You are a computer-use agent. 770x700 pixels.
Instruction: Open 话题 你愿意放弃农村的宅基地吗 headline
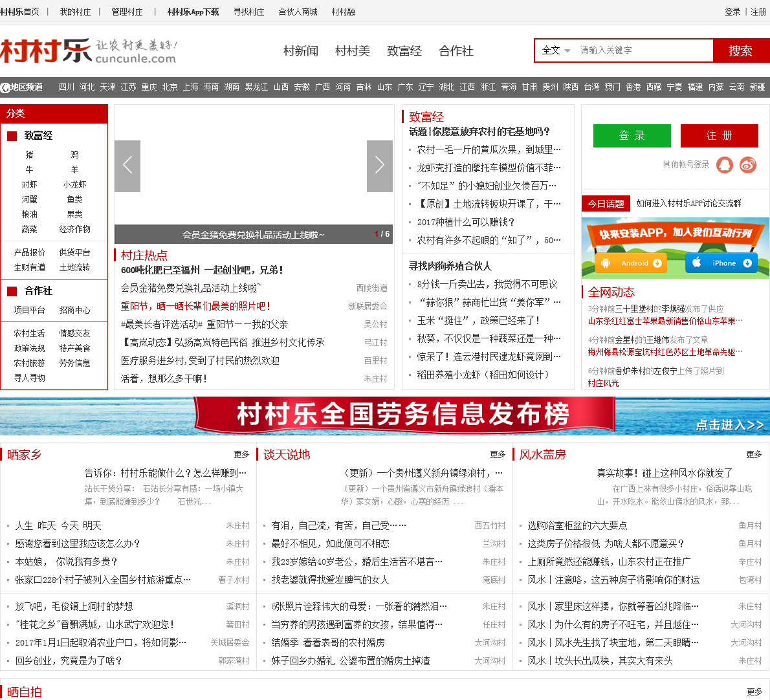point(479,131)
